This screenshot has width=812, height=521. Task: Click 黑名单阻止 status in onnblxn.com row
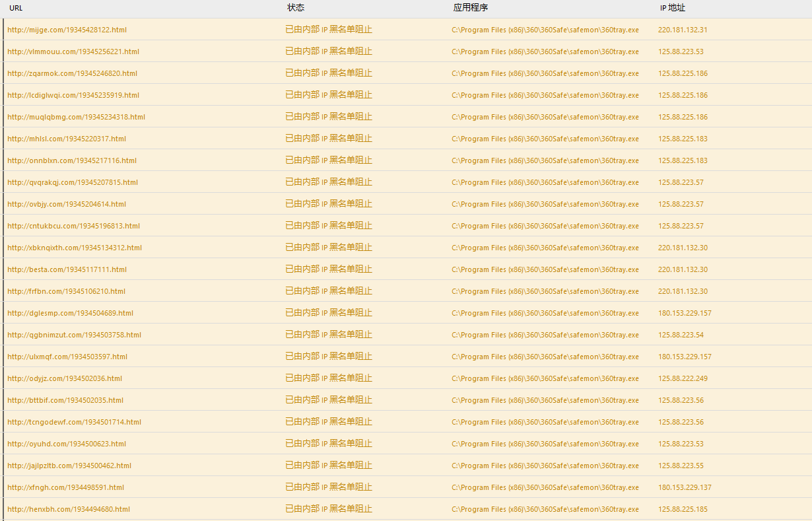click(x=351, y=160)
